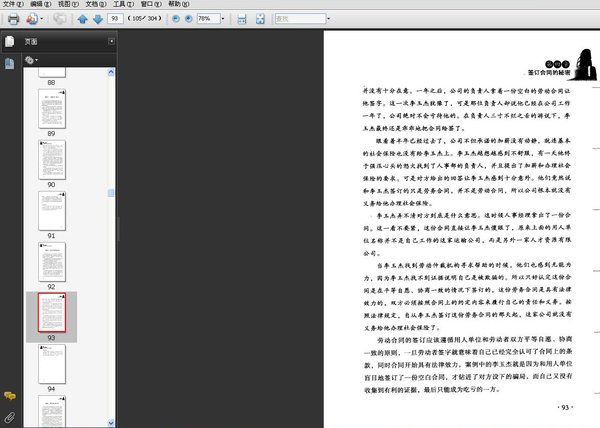Click the thumbnail panel scroll-down arrow

pos(111,423)
